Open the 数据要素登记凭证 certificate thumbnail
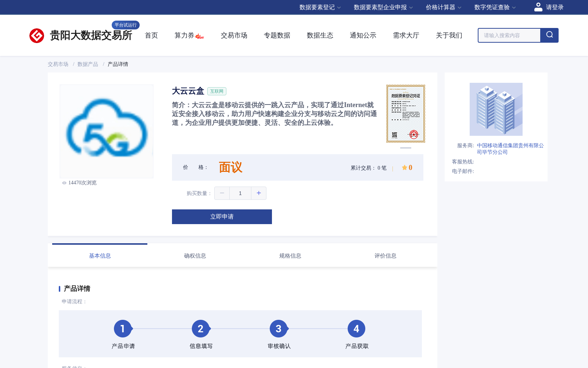 tap(406, 114)
